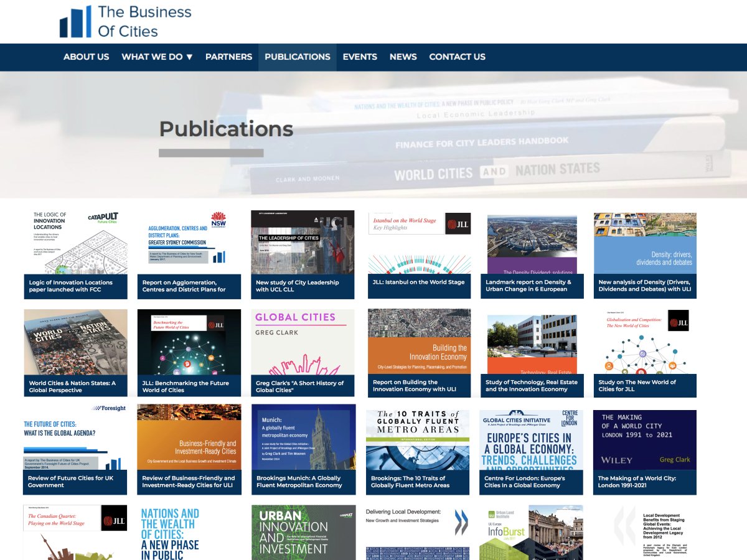Open Urban Innovation and Investment cover
The width and height of the screenshot is (747, 560).
click(x=303, y=533)
